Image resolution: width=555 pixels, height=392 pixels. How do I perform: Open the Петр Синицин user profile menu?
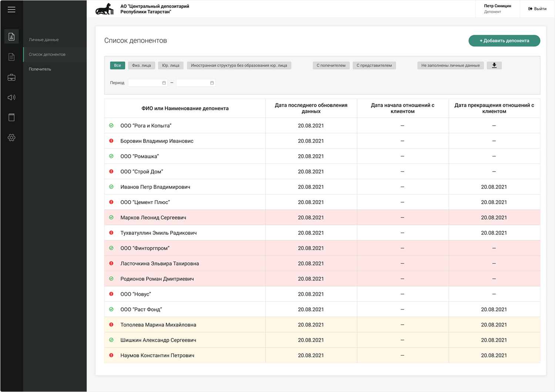(x=497, y=9)
